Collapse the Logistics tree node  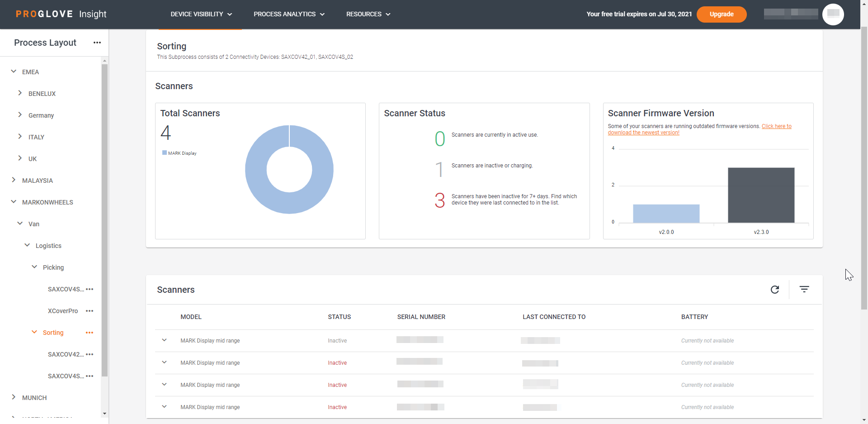(x=27, y=245)
